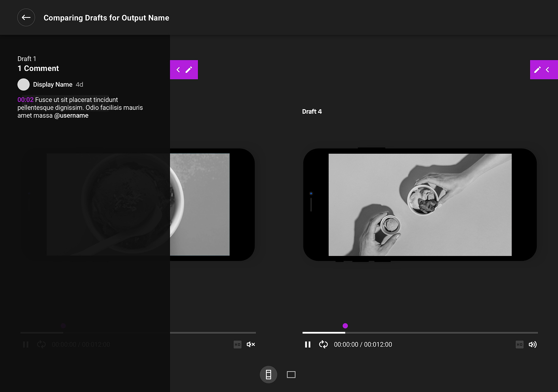Click the '4d' comment age

(80, 84)
